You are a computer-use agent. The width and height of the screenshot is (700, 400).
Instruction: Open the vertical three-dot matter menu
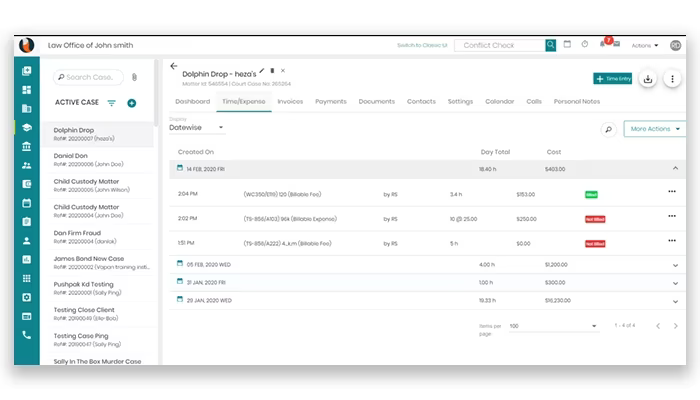point(672,79)
